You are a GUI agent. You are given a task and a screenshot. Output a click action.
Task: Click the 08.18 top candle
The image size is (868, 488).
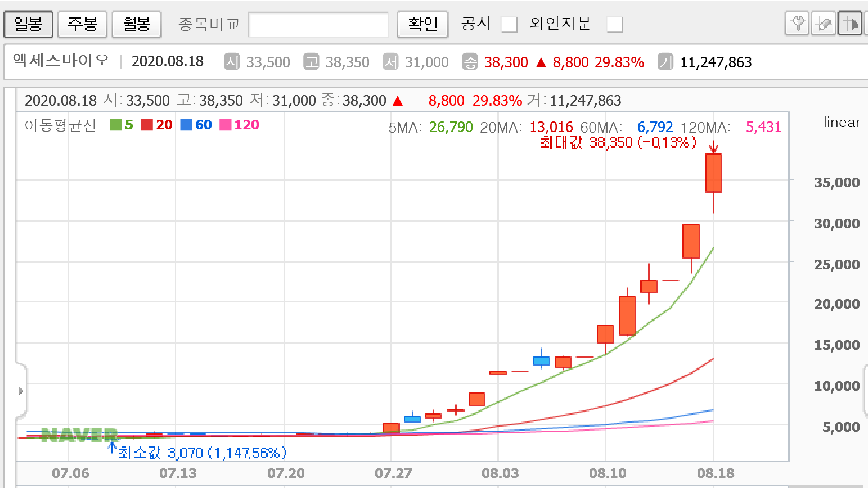point(714,173)
